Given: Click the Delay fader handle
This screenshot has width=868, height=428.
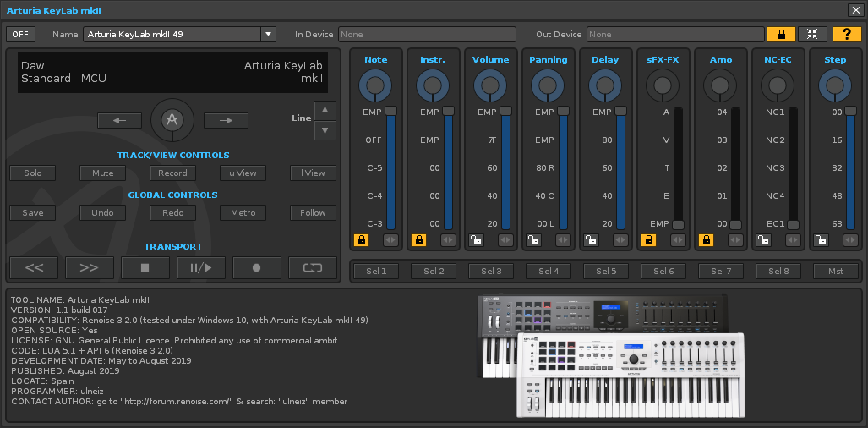Looking at the screenshot, I should (x=620, y=111).
